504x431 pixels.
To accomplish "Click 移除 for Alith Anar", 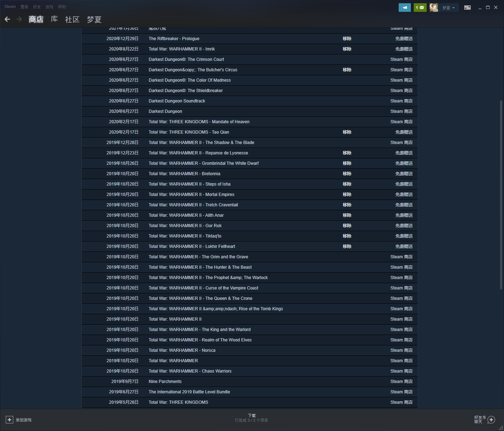I will 347,215.
